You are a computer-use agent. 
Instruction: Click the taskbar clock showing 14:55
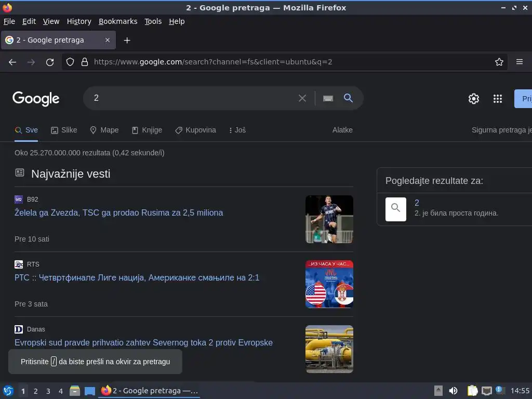[x=520, y=391]
